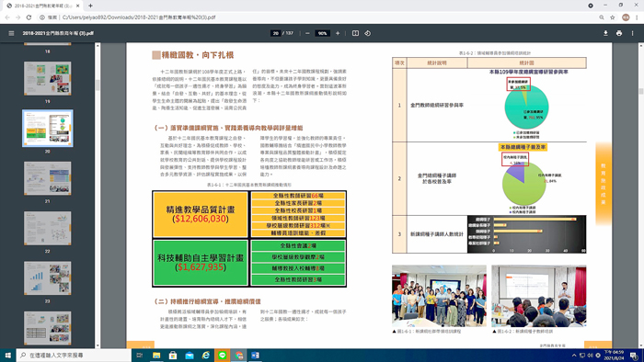Bookmark this page with the star icon

(x=613, y=17)
